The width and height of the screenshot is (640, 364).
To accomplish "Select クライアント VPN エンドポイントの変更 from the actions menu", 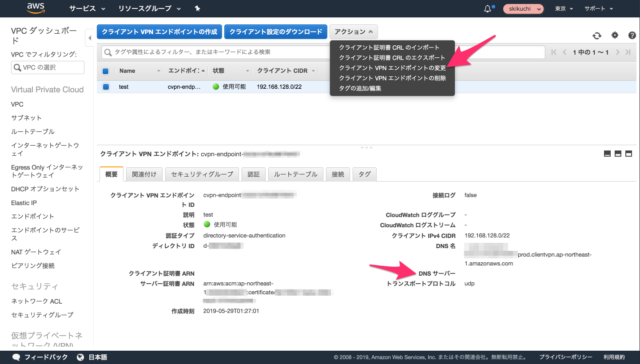I will [392, 68].
